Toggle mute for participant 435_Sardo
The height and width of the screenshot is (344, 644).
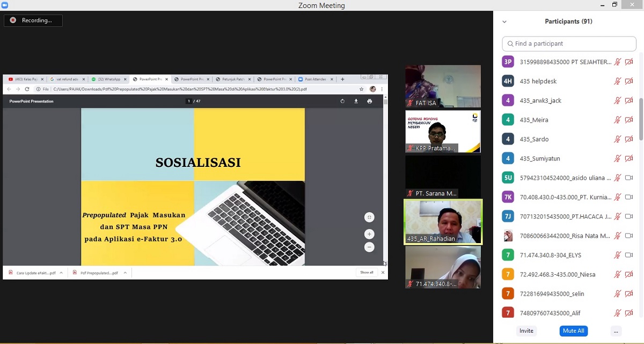618,139
